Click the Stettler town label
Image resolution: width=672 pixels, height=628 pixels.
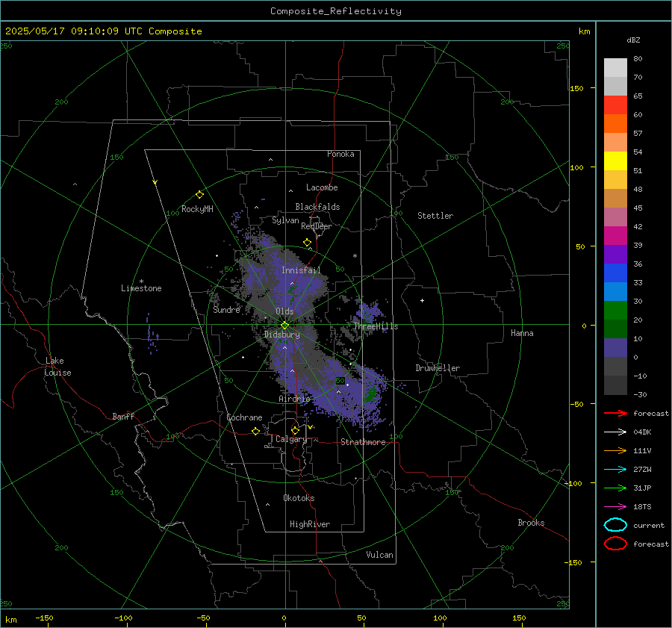pyautogui.click(x=435, y=216)
